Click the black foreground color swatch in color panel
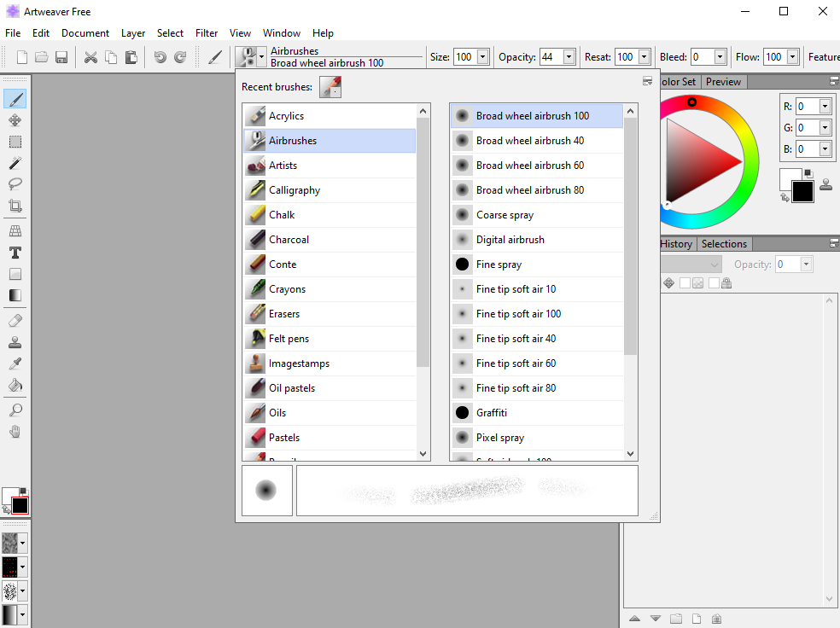840x628 pixels. (x=802, y=192)
